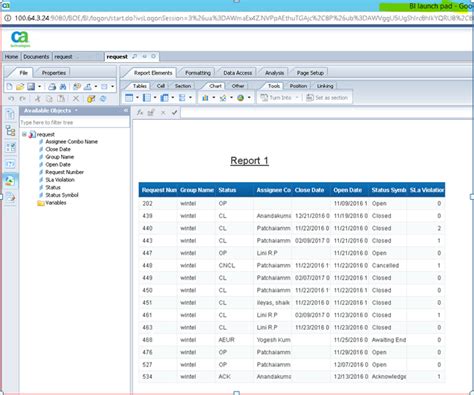Collapse the Available Objects panel with arrows
Viewport: 474px width, 395px height.
125,110
